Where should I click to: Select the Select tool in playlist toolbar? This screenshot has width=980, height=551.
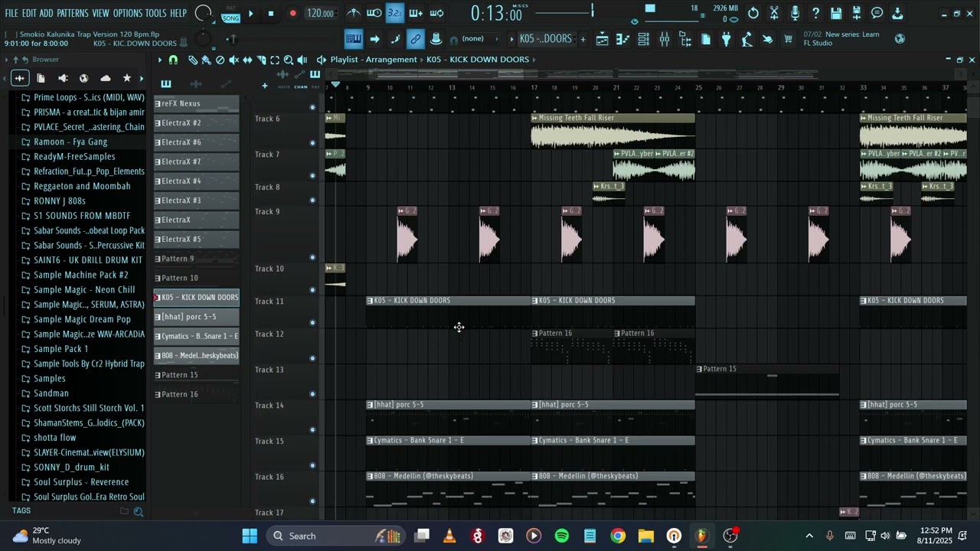pyautogui.click(x=274, y=60)
